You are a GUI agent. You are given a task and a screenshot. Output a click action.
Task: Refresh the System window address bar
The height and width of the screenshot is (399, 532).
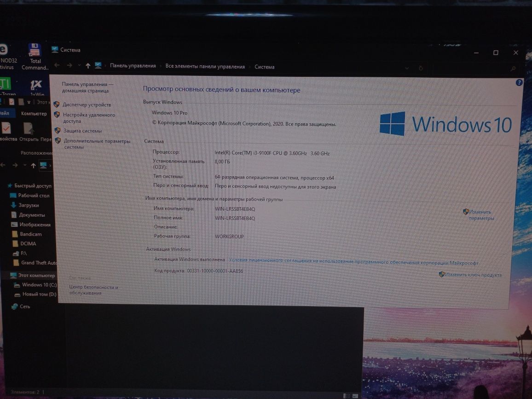[421, 68]
